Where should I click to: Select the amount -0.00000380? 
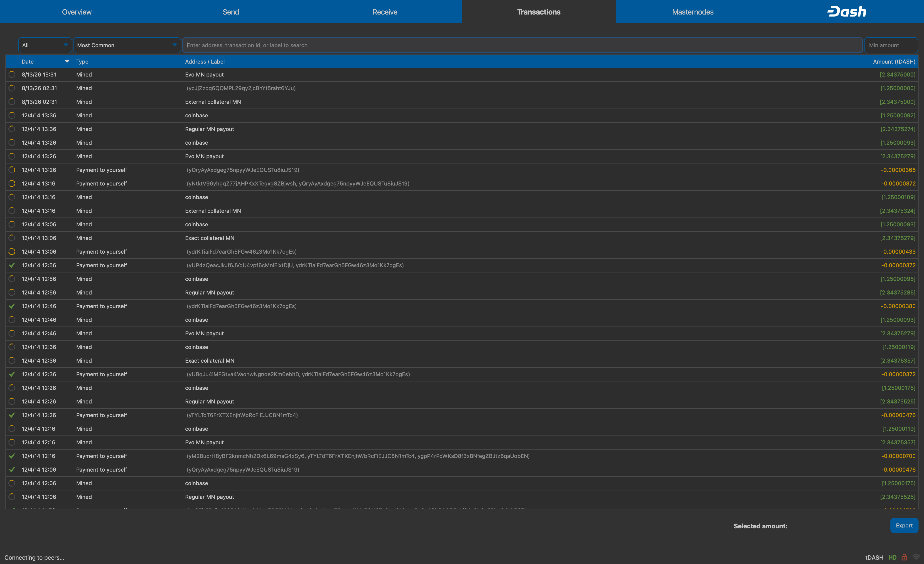tap(898, 306)
